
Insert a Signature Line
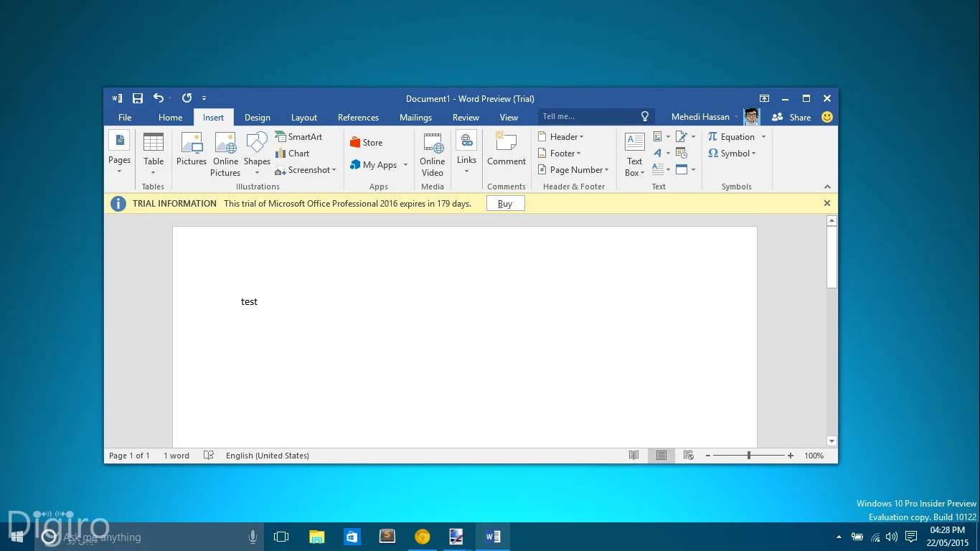685,136
